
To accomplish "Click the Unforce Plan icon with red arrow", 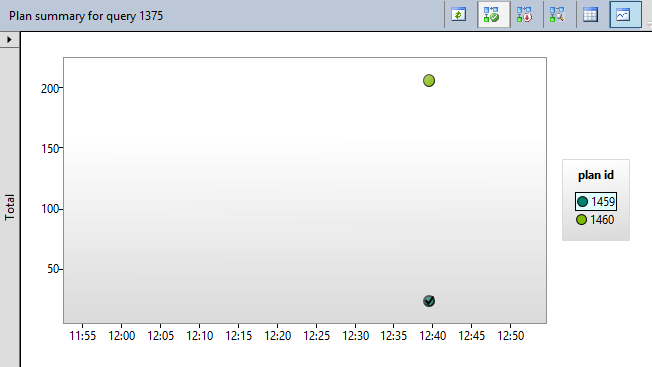I will (524, 15).
